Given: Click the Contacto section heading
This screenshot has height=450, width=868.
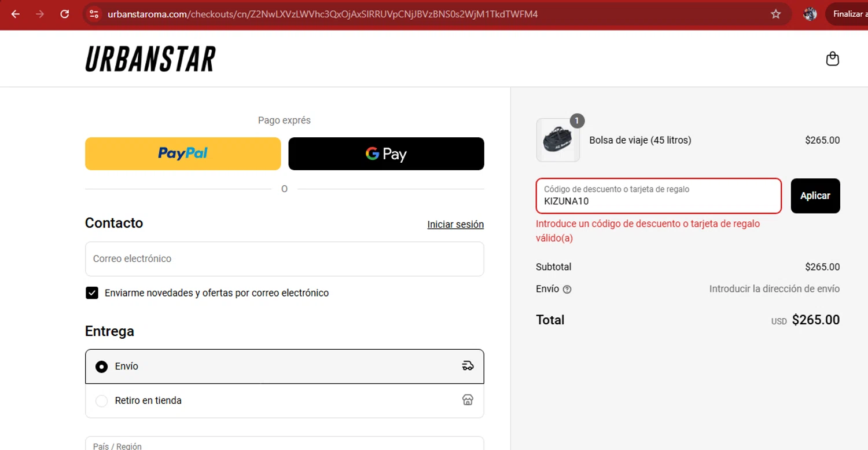Looking at the screenshot, I should coord(114,223).
